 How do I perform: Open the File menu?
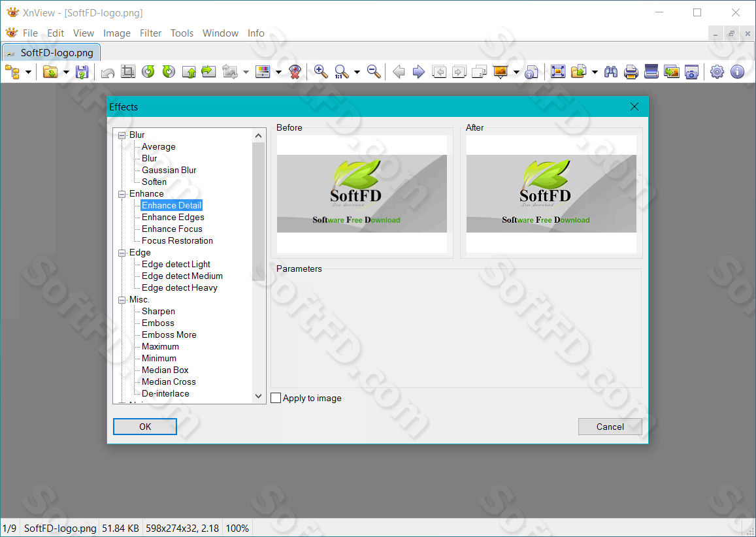point(30,33)
